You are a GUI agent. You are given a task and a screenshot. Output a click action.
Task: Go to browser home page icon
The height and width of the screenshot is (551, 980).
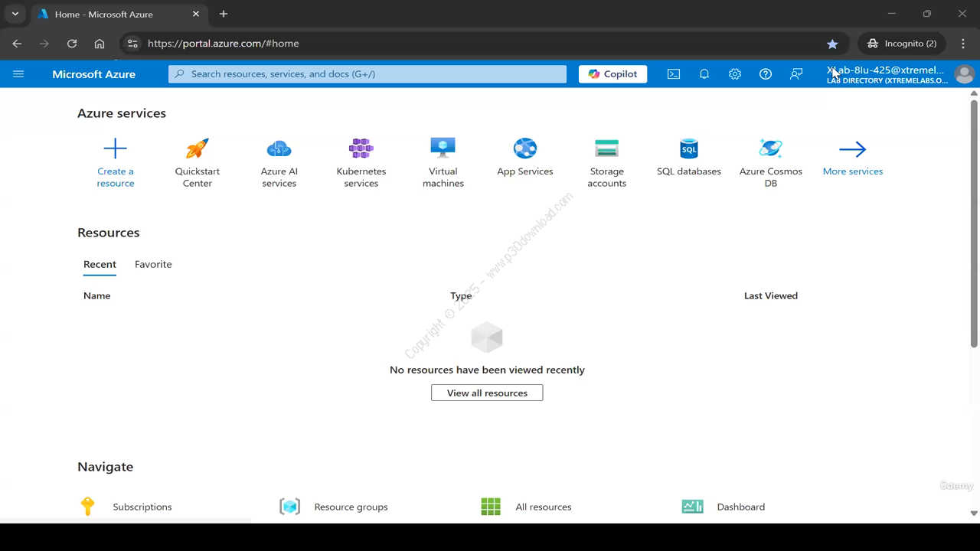pyautogui.click(x=100, y=44)
